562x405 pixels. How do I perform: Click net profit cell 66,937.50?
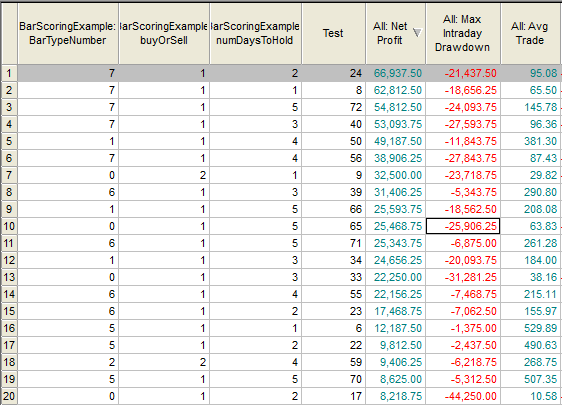396,73
